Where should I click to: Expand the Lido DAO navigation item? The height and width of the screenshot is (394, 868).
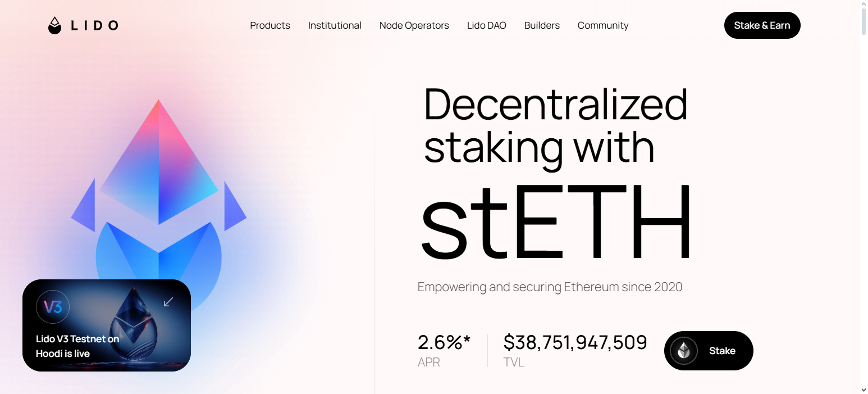point(486,25)
